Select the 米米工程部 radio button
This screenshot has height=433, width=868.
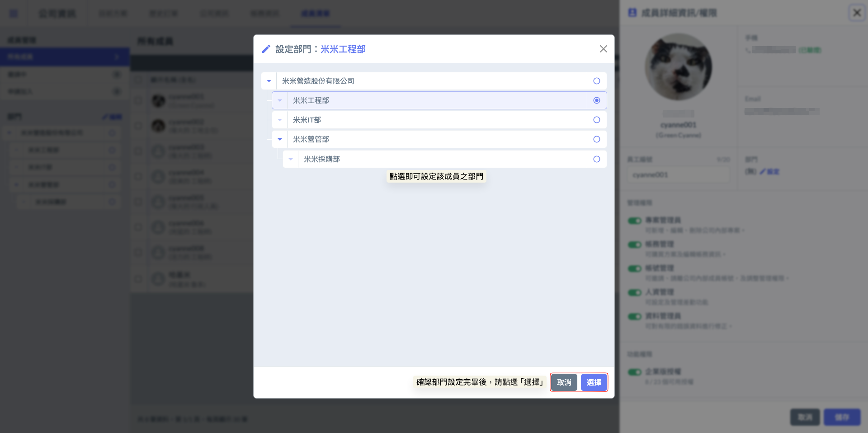[x=596, y=100]
